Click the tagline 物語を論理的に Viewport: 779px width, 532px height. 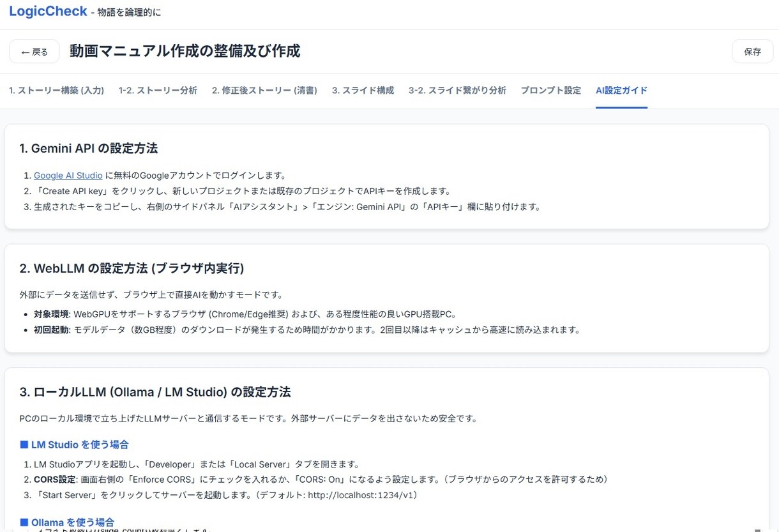pos(130,12)
